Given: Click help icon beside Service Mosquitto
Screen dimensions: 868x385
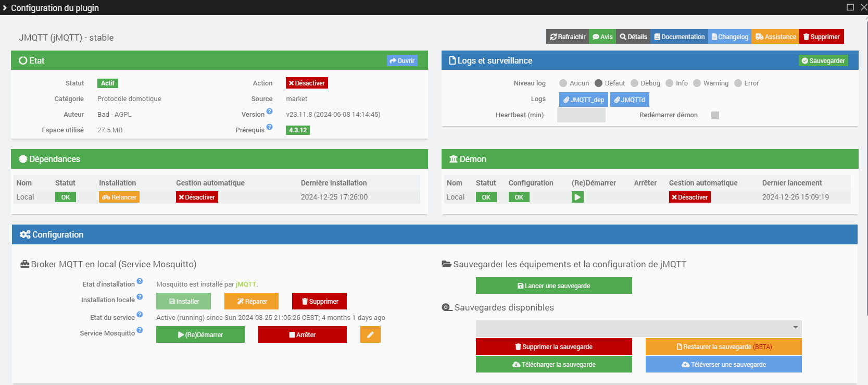Looking at the screenshot, I should tap(140, 330).
